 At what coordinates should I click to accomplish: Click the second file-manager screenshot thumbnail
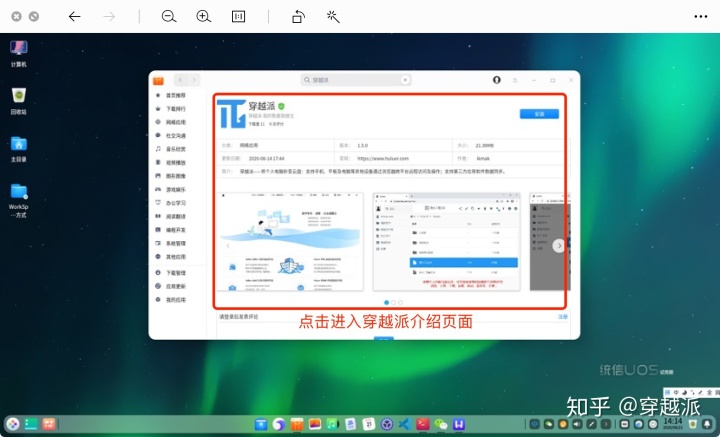point(446,241)
